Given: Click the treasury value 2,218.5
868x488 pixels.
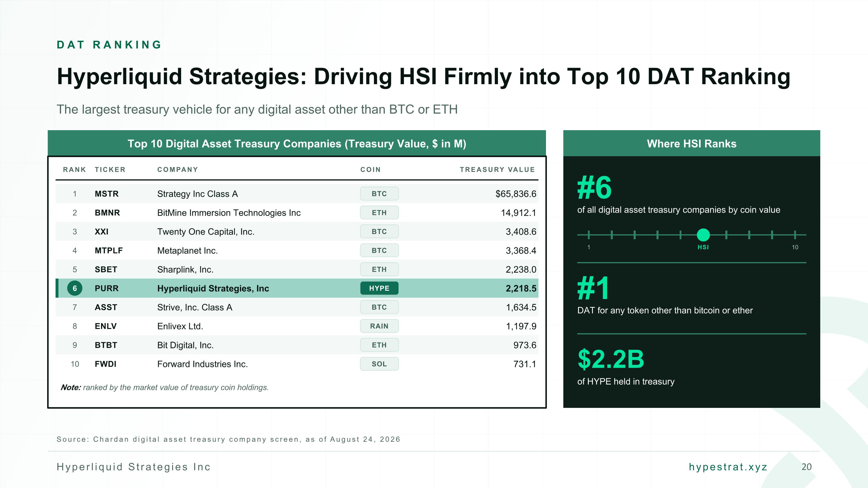Looking at the screenshot, I should [521, 288].
